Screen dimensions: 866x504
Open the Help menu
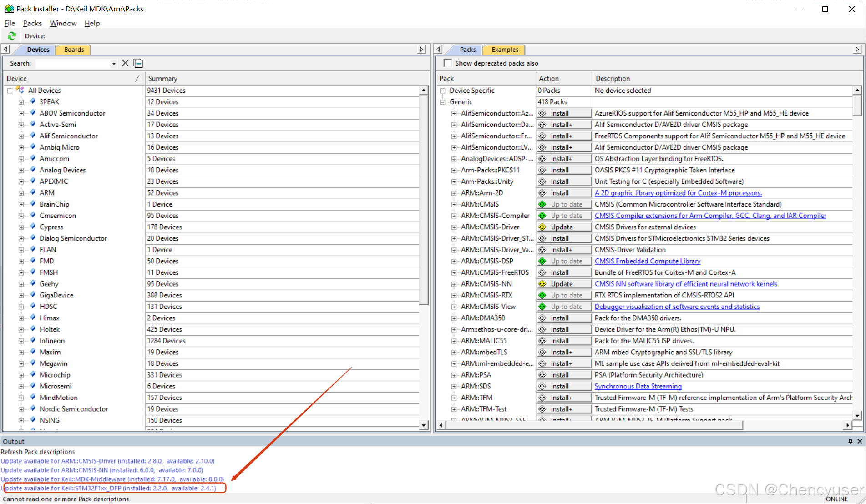click(x=92, y=23)
